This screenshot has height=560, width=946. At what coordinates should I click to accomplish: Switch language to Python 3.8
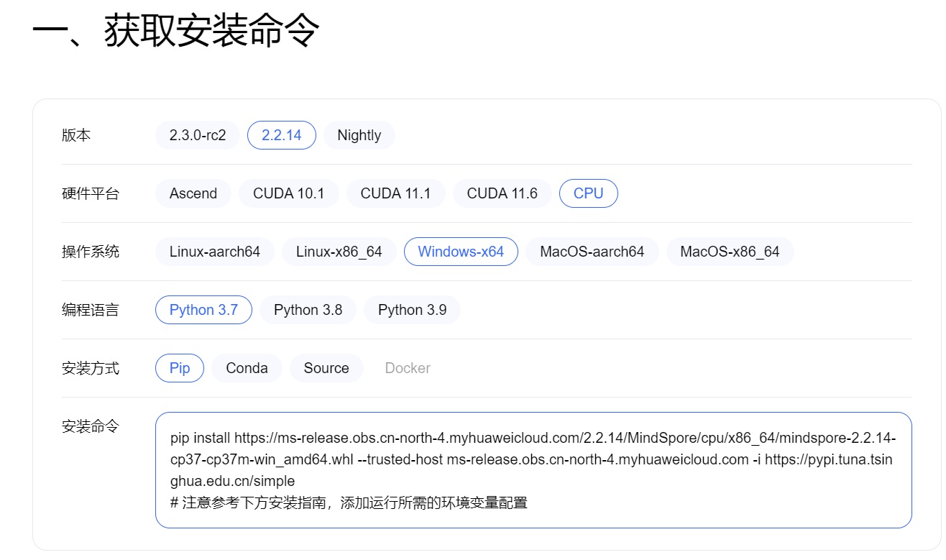308,309
